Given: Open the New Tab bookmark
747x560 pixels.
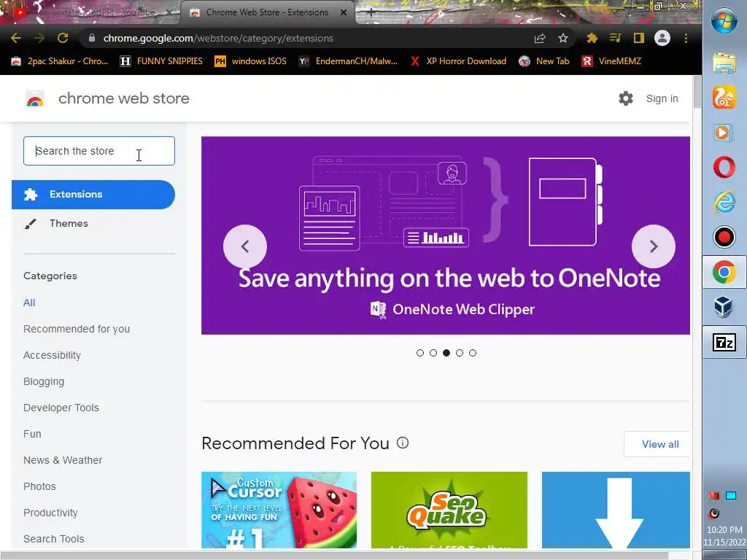Looking at the screenshot, I should tap(544, 61).
